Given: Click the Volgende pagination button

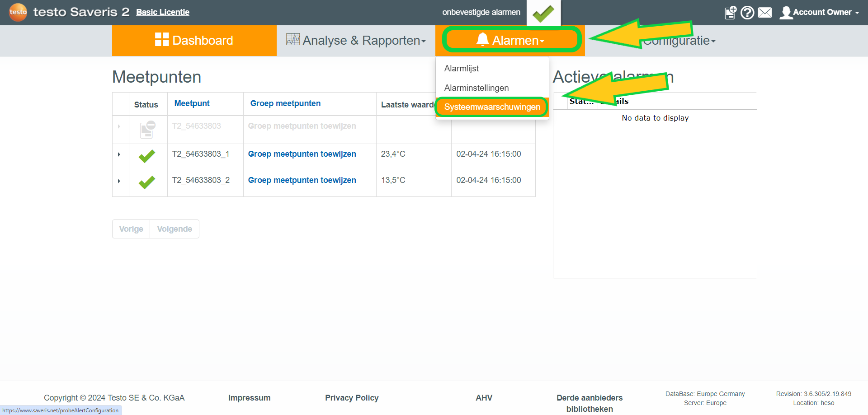Looking at the screenshot, I should click(175, 229).
